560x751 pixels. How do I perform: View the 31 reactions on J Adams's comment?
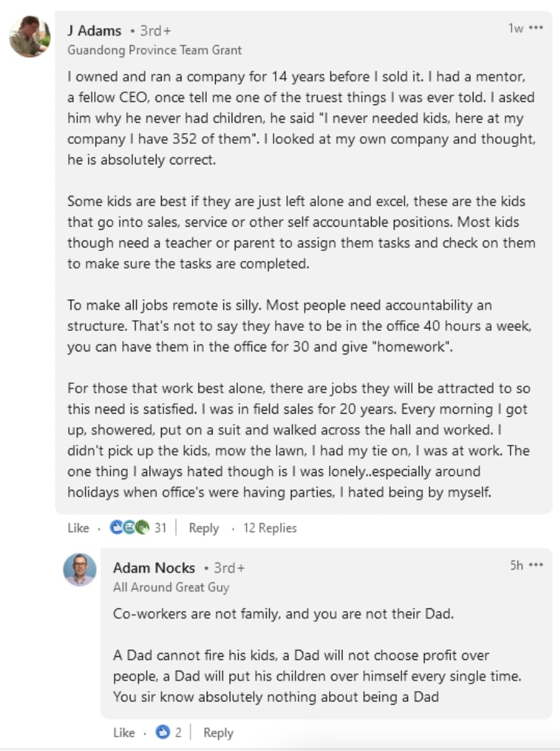pyautogui.click(x=160, y=528)
